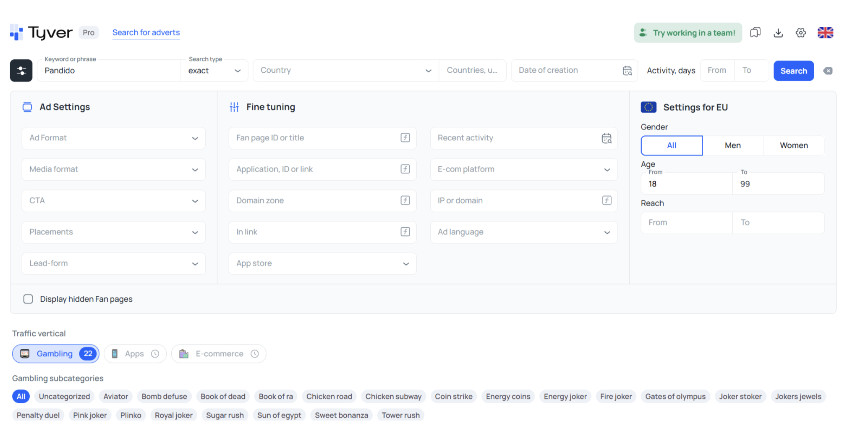The image size is (868, 421).
Task: Expand Ad Format dropdown
Action: tap(114, 138)
